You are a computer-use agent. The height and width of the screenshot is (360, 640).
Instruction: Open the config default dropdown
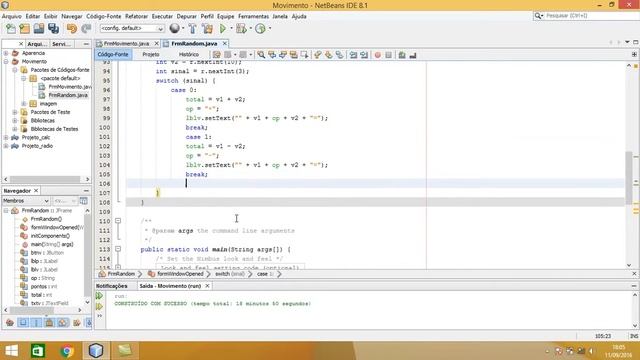click(132, 28)
